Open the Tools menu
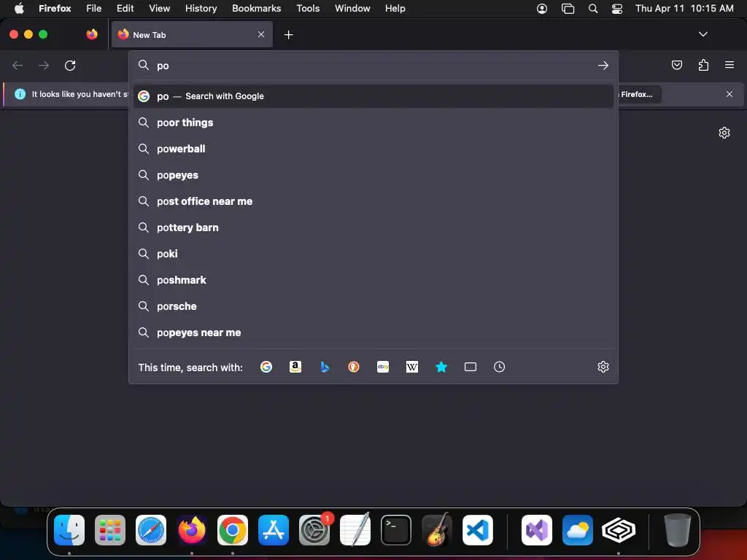 coord(308,9)
